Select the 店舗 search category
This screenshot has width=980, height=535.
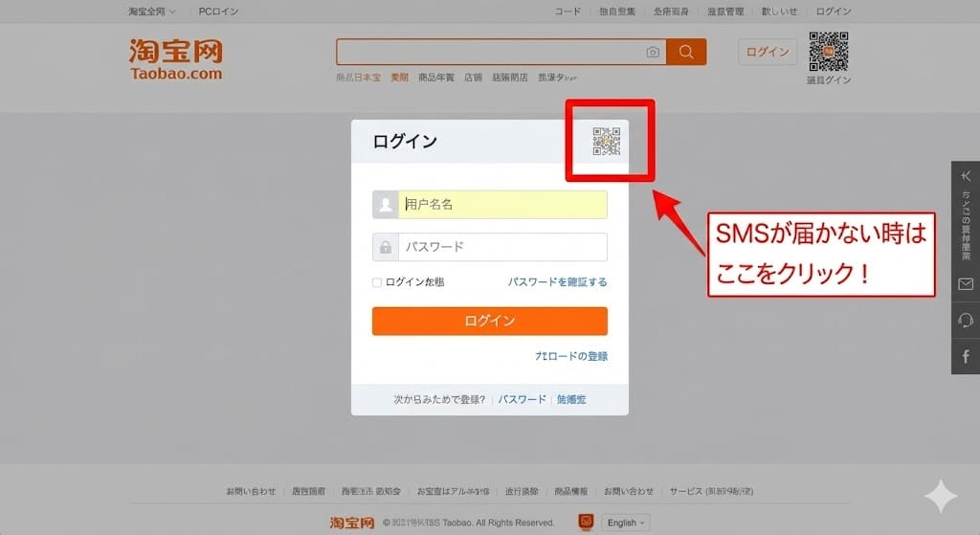(x=473, y=78)
